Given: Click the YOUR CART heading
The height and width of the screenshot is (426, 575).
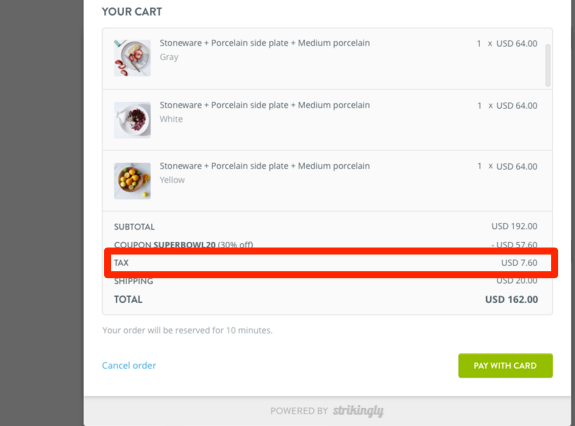Looking at the screenshot, I should tap(132, 12).
